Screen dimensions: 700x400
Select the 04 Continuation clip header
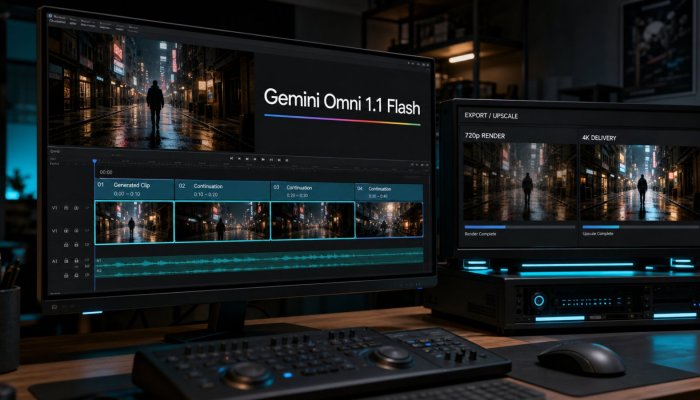pos(389,192)
